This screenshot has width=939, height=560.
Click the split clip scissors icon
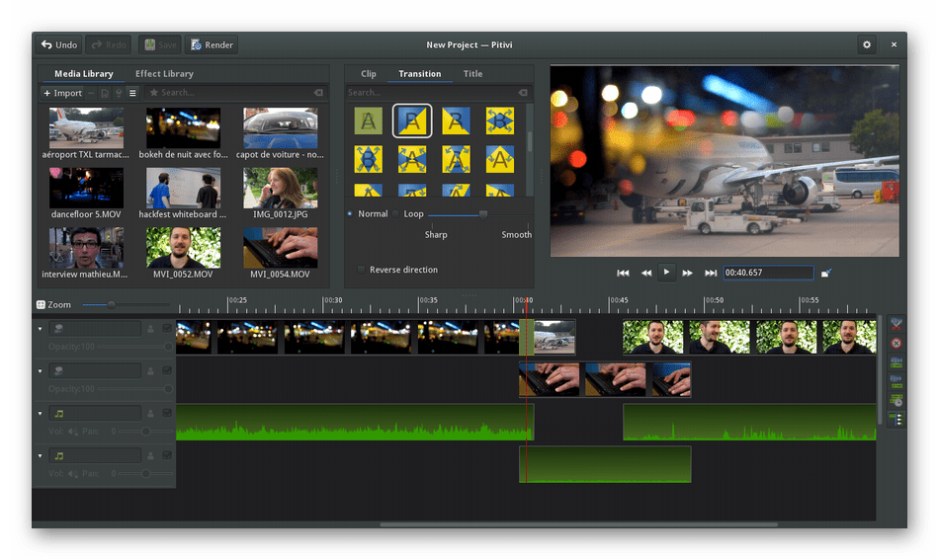click(896, 324)
